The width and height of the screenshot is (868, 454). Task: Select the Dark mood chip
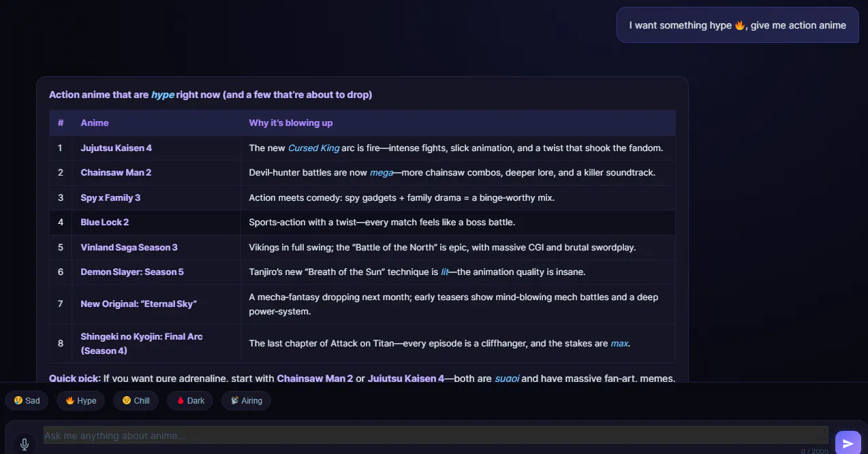(x=190, y=400)
